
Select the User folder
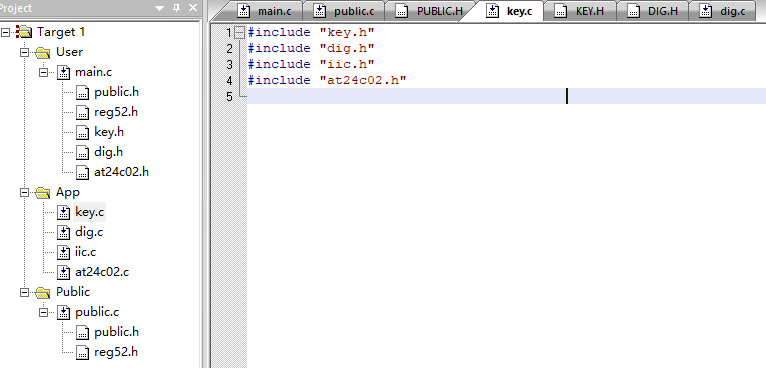(69, 52)
